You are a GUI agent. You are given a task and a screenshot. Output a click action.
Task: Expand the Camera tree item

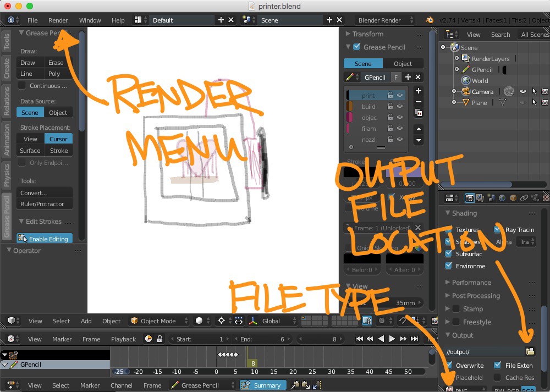click(x=454, y=91)
